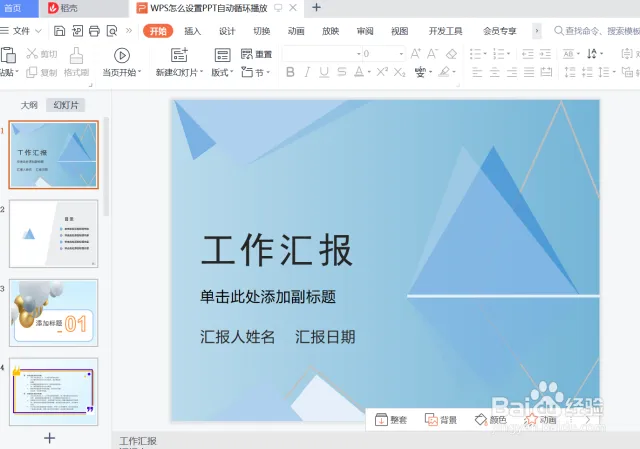Viewport: 640px width, 449px height.
Task: Switch to the 大纲 outline tab
Action: [x=29, y=105]
